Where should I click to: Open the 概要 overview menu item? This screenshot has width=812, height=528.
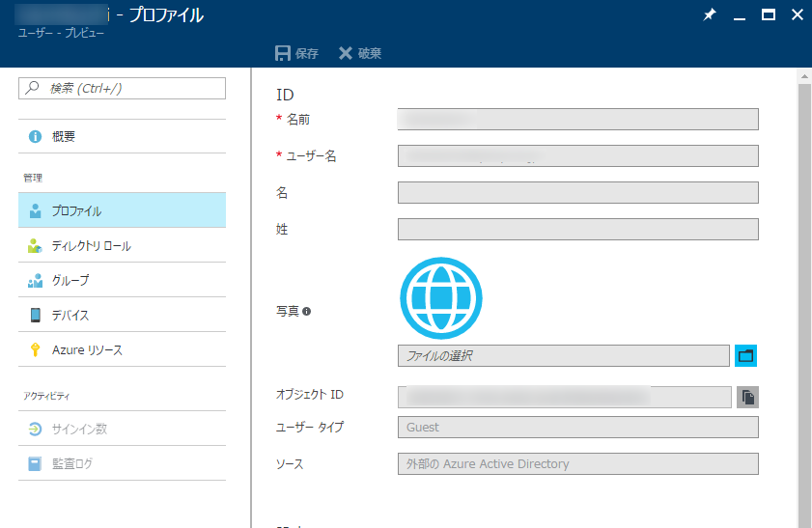[x=64, y=137]
